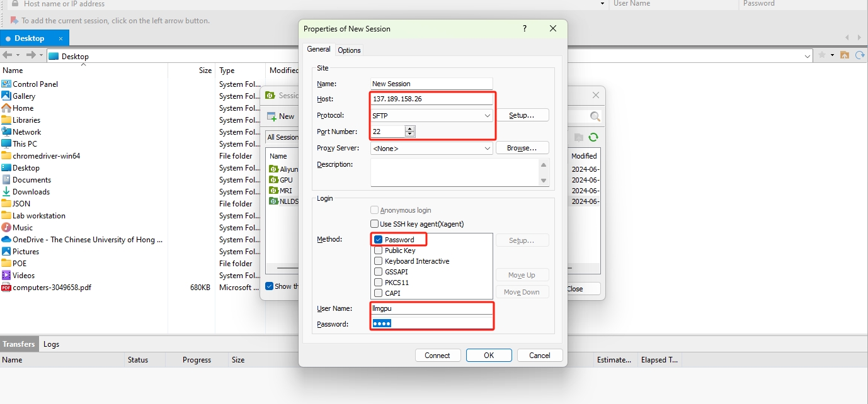
Task: Check the Public Key method
Action: click(379, 250)
